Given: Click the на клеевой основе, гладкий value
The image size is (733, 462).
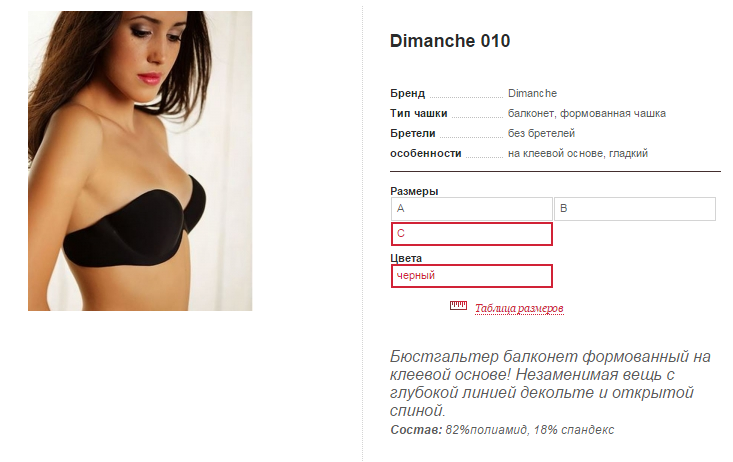Looking at the screenshot, I should (578, 154).
